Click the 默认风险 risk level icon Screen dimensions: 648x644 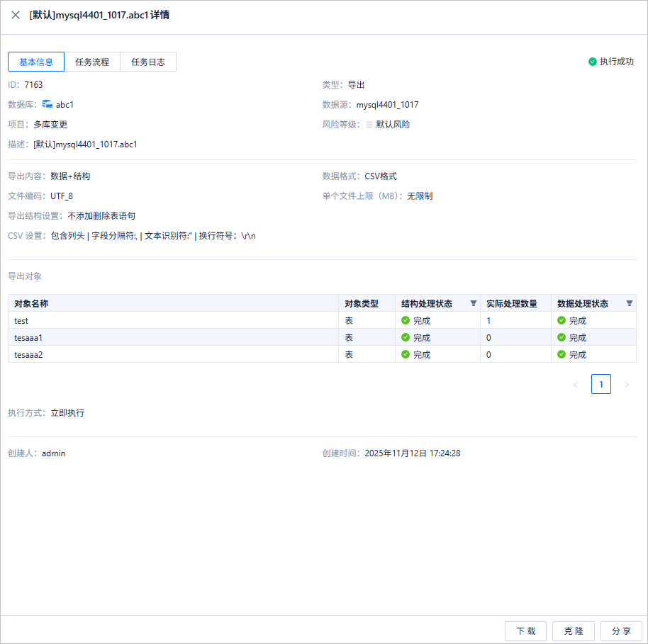point(369,125)
